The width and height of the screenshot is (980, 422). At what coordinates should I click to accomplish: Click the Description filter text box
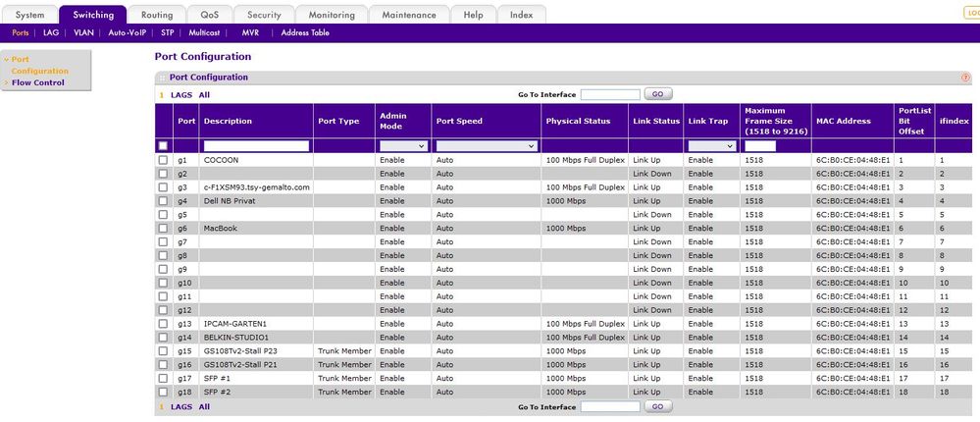(x=256, y=146)
